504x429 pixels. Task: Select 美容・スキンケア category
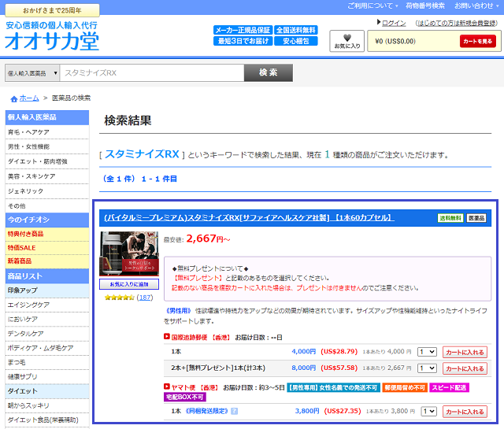(x=47, y=176)
